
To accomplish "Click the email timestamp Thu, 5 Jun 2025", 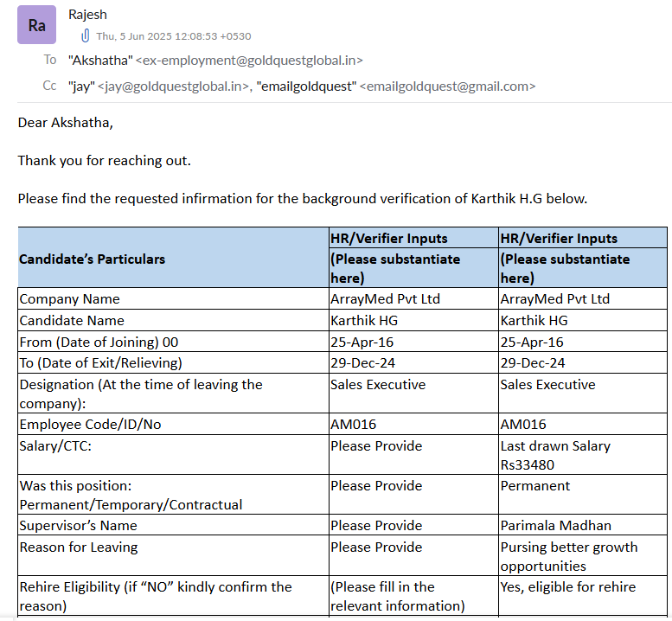I will point(174,36).
